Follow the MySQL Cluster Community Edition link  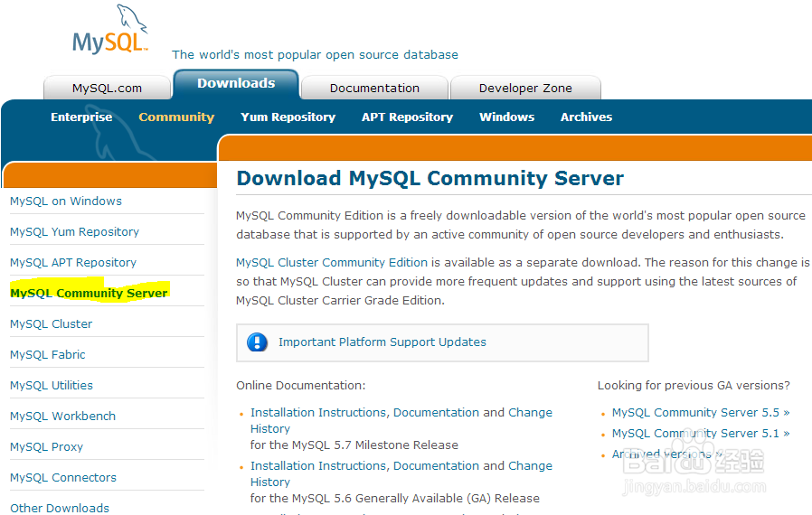332,262
